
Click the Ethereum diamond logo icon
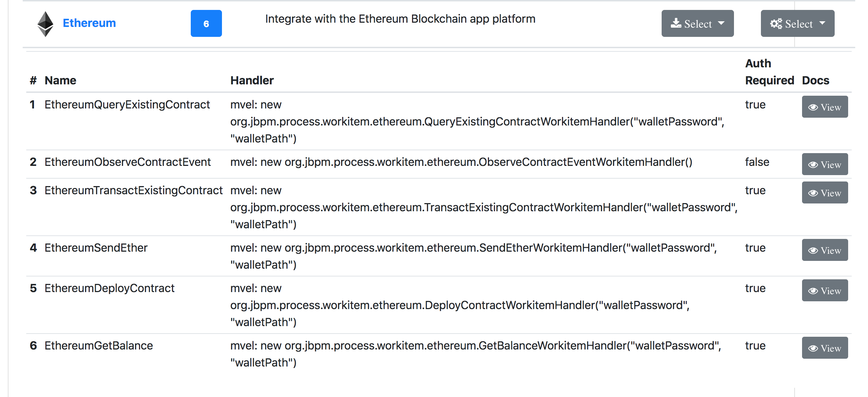tap(45, 24)
